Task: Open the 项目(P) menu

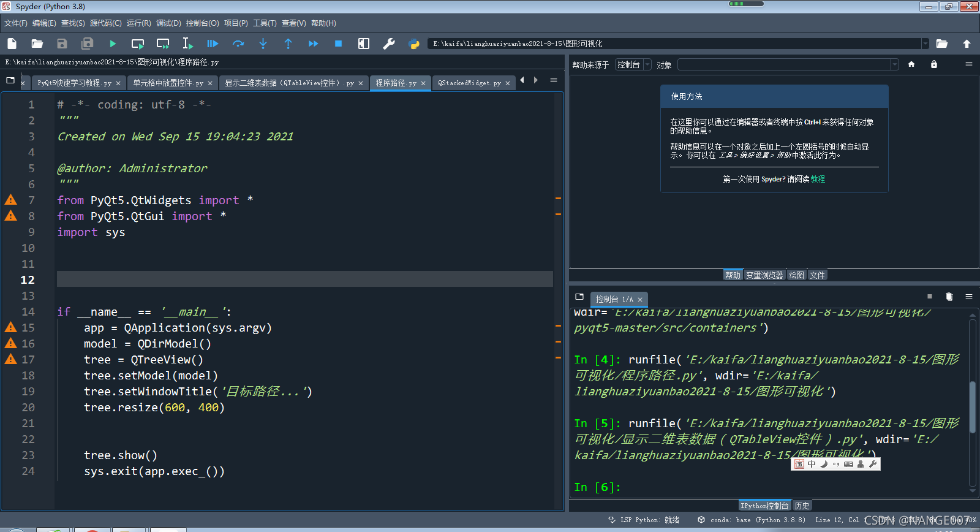Action: tap(236, 23)
